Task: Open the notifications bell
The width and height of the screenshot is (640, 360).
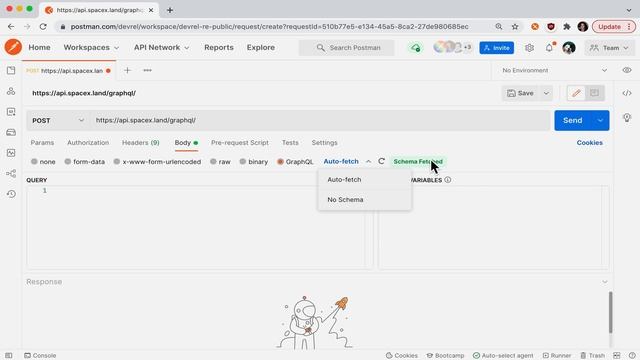Action: coord(549,48)
